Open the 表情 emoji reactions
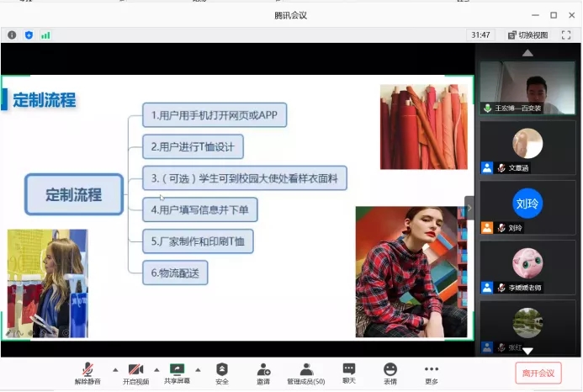Screen dimensions: 583x392 [x=390, y=373]
